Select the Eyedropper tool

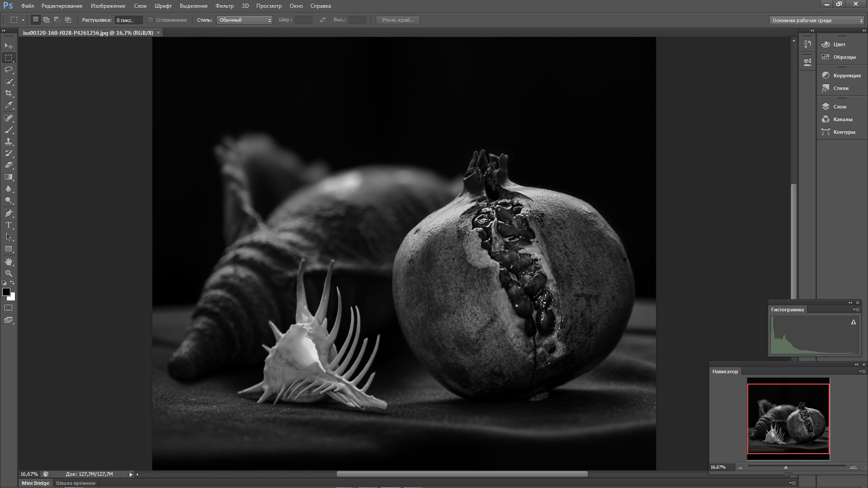coord(9,105)
